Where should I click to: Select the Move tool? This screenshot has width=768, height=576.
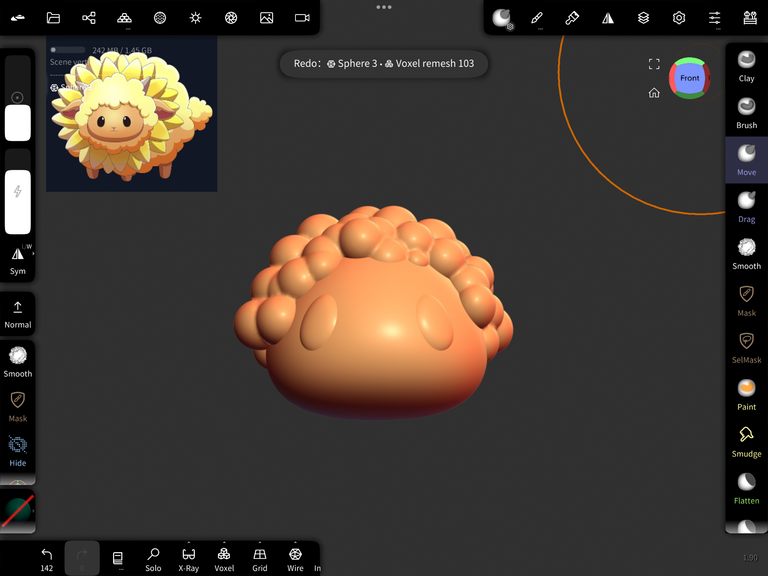click(746, 161)
